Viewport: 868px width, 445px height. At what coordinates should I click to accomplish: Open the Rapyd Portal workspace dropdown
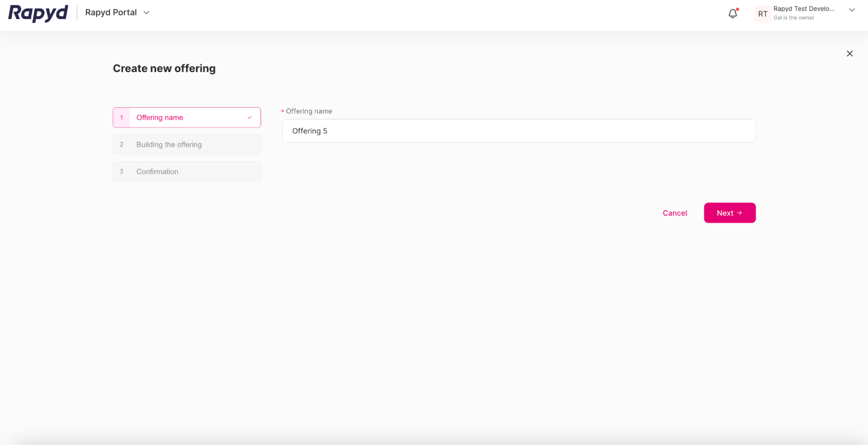[146, 13]
